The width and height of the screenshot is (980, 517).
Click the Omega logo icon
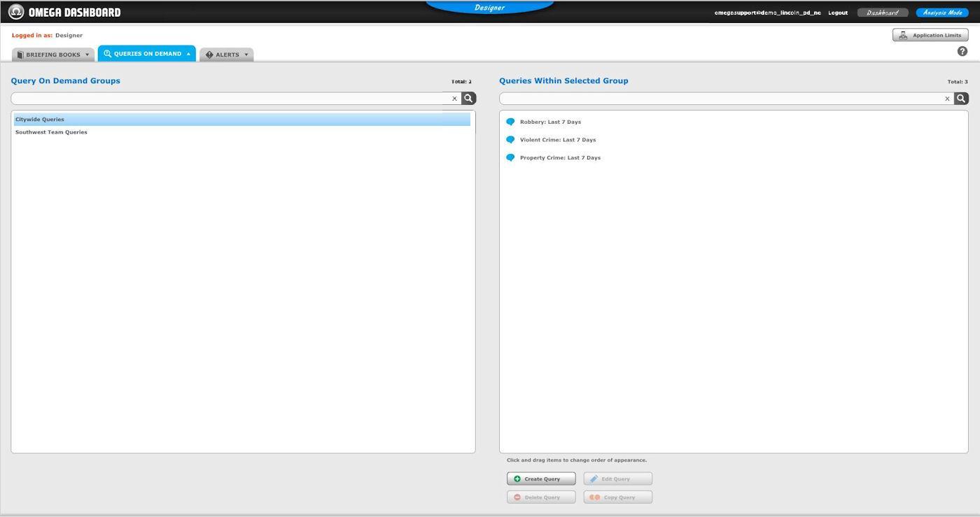click(16, 12)
